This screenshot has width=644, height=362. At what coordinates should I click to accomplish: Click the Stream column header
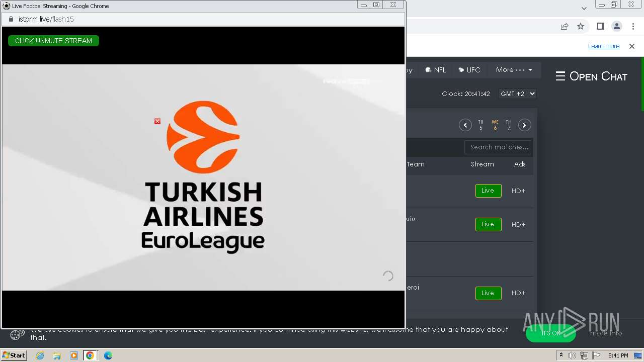coord(482,164)
